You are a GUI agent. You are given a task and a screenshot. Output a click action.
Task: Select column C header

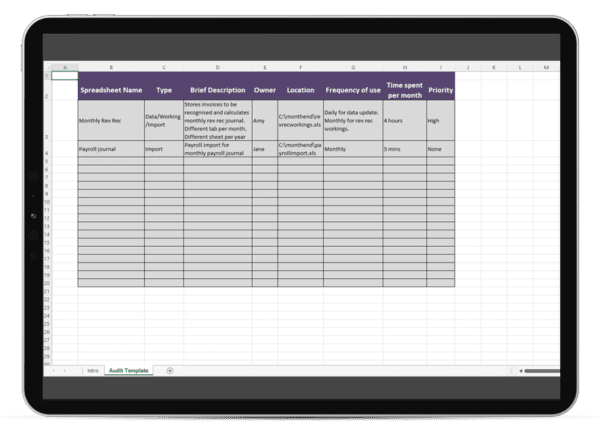pyautogui.click(x=164, y=67)
